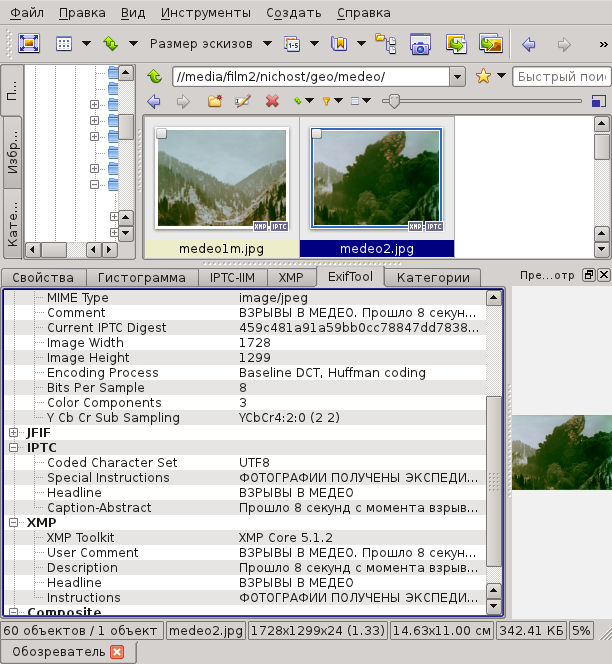The width and height of the screenshot is (612, 664).
Task: Detach the preview panel with float icon
Action: [589, 275]
